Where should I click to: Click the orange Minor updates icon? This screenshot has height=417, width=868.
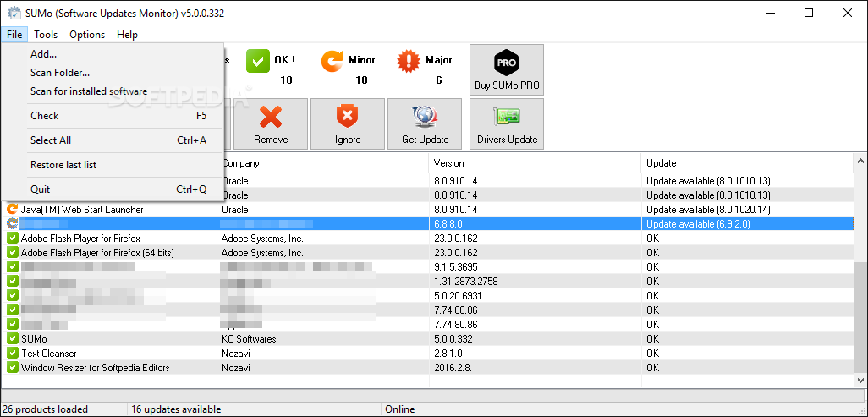[x=332, y=62]
